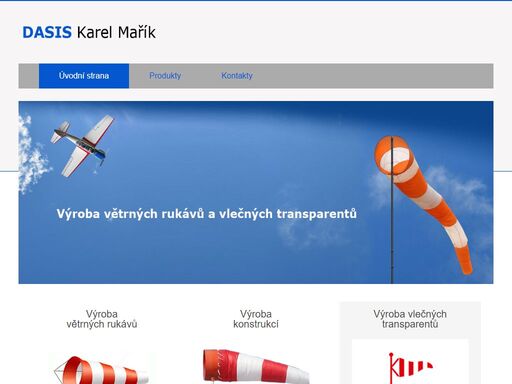Image resolution: width=512 pixels, height=384 pixels.
Task: Open the Produkty menu item
Action: coord(165,76)
